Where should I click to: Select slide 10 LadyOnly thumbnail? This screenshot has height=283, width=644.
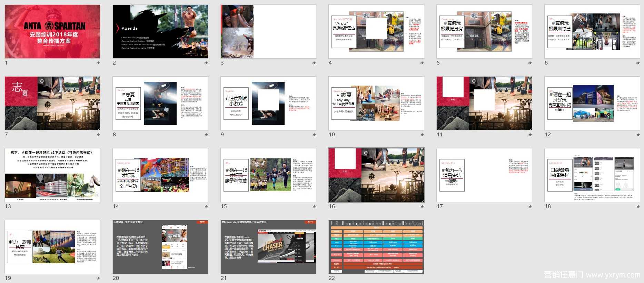pyautogui.click(x=376, y=103)
